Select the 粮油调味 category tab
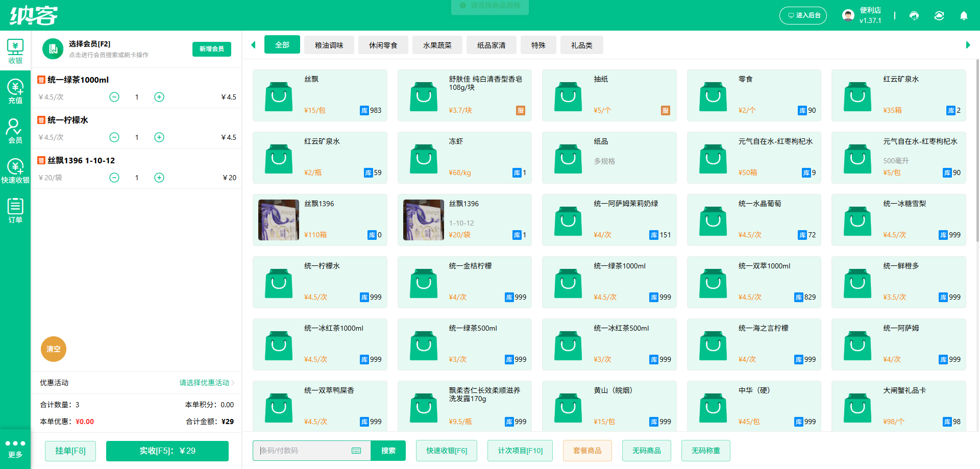This screenshot has height=469, width=980. 329,45
